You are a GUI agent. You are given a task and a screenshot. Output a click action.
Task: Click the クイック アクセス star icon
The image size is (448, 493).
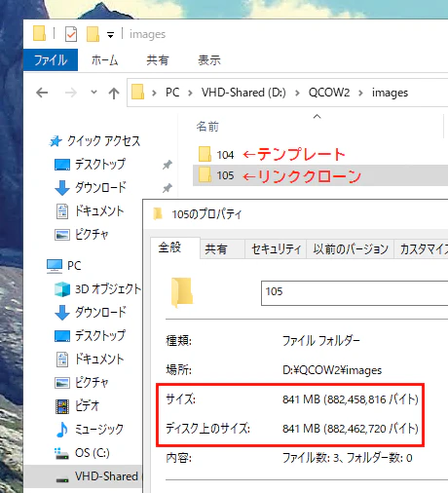tap(56, 141)
